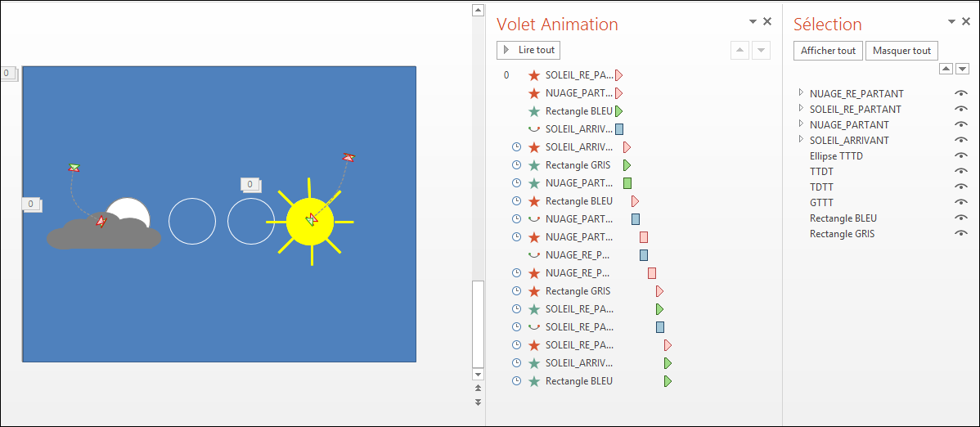Move animation up with reorder arrow
980x427 pixels.
pos(739,50)
